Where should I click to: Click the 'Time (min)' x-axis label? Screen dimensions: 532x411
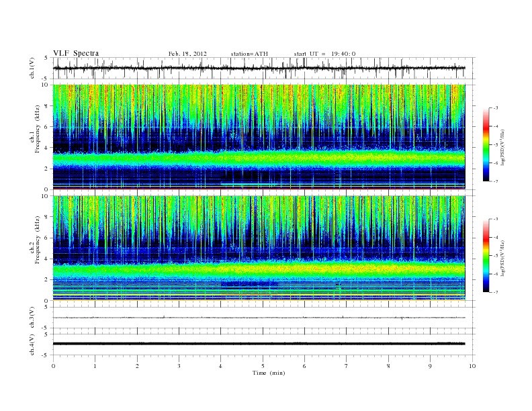pos(269,373)
